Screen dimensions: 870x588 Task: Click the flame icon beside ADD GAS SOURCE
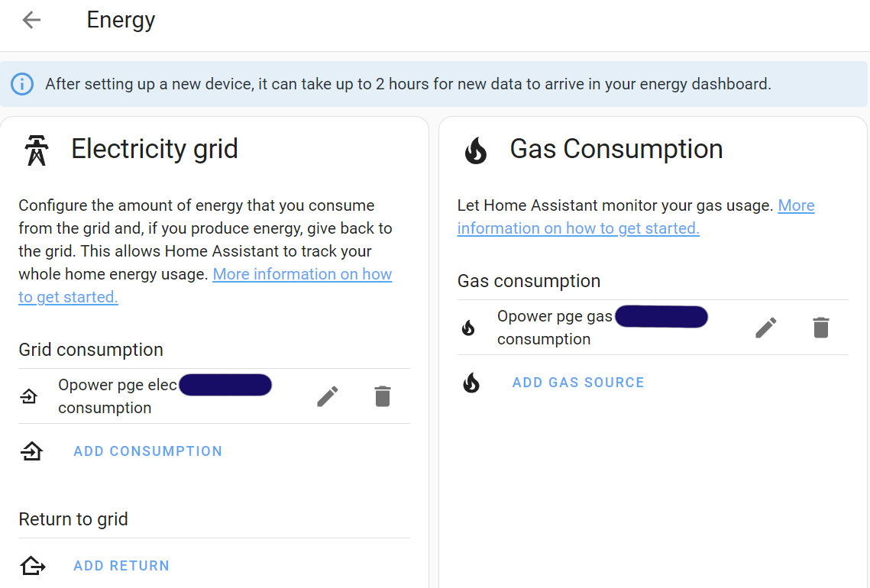coord(471,383)
